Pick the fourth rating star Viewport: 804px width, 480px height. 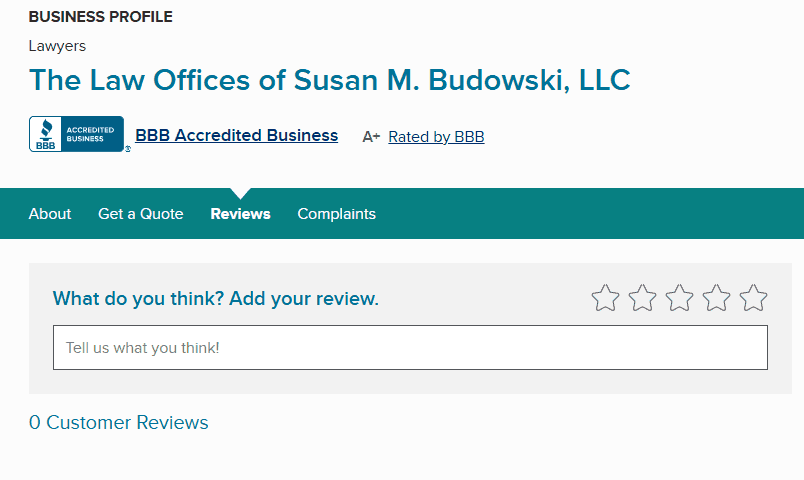coord(716,298)
